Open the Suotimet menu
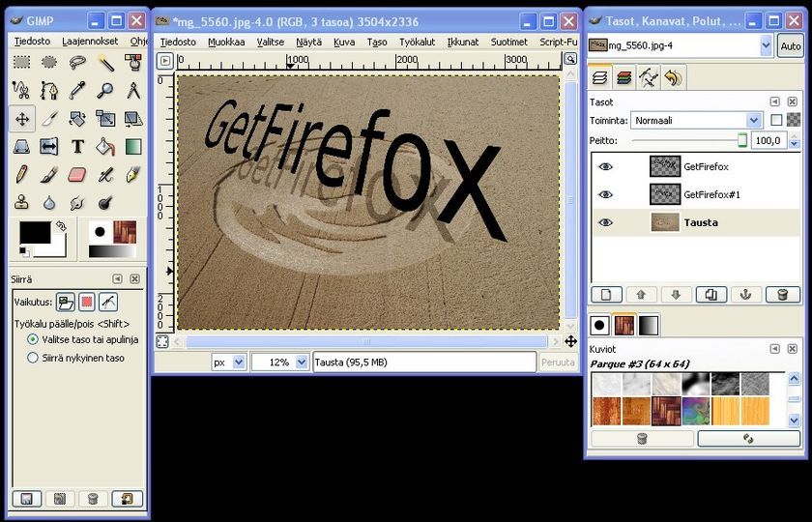812x522 pixels. pos(509,42)
